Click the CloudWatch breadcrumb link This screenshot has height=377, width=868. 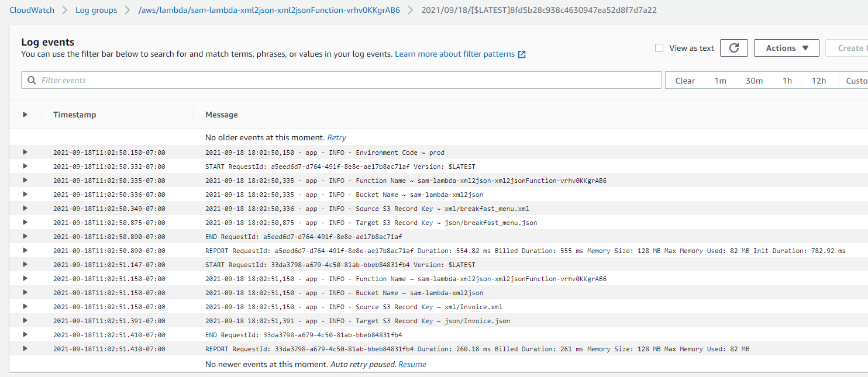[32, 9]
